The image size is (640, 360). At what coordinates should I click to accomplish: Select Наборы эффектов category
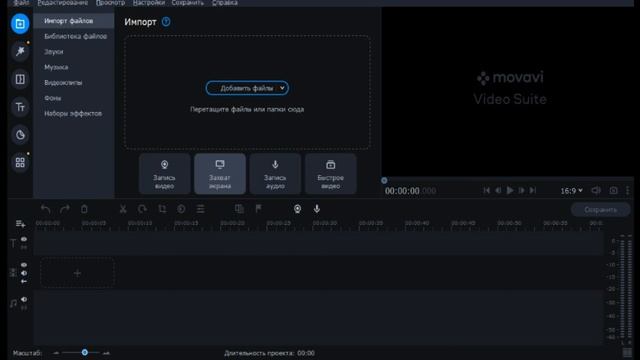coord(74,113)
